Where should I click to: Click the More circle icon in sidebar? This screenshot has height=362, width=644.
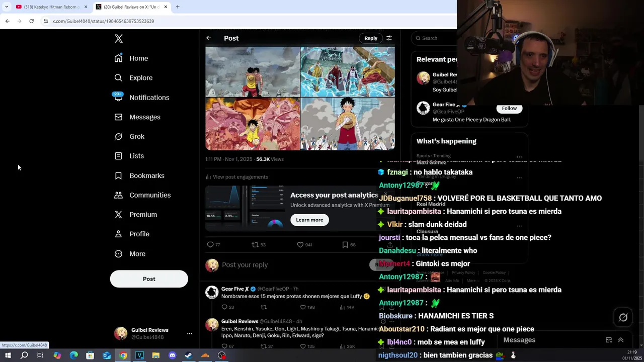[x=118, y=254]
